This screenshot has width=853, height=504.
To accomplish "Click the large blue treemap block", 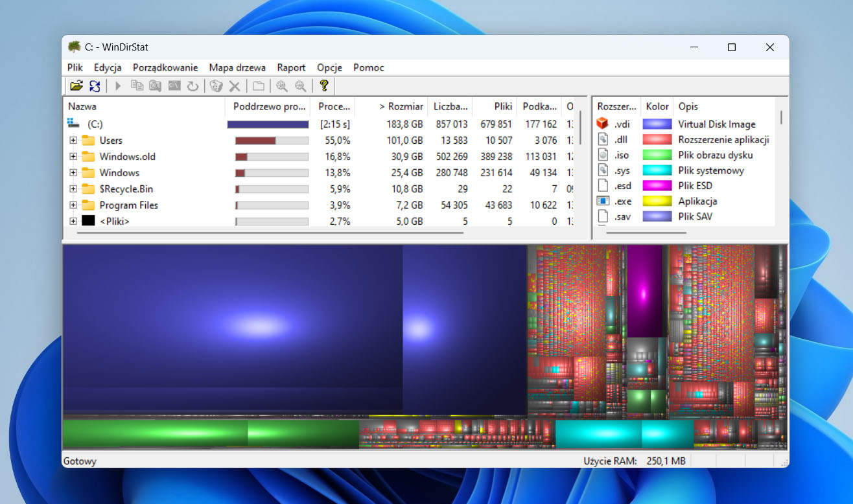I will (232, 324).
